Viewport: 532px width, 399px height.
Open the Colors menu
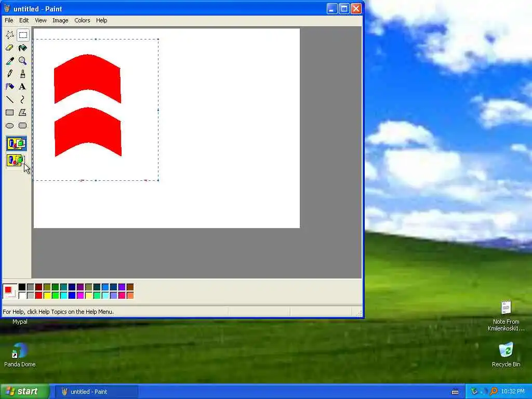click(82, 20)
